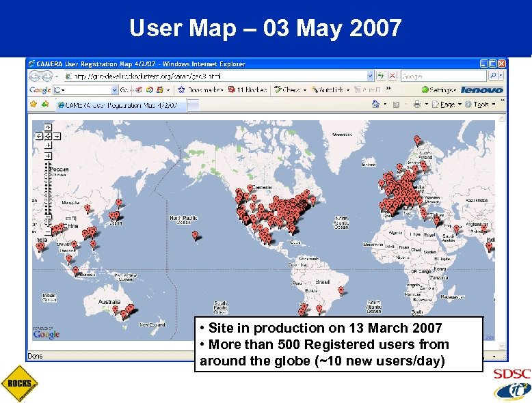Click the Google Toolbar logo
Viewport: 532px width, 403px height.
[x=40, y=89]
